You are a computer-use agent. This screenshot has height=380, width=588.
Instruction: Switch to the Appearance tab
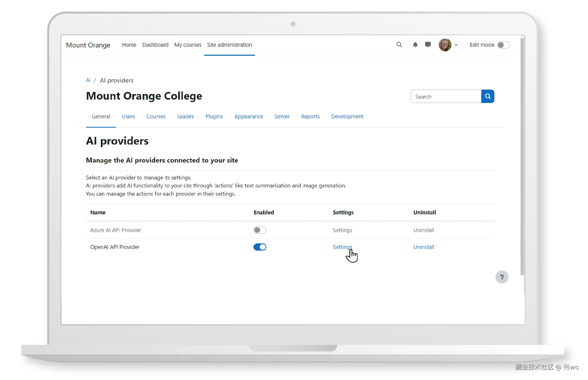click(x=248, y=116)
